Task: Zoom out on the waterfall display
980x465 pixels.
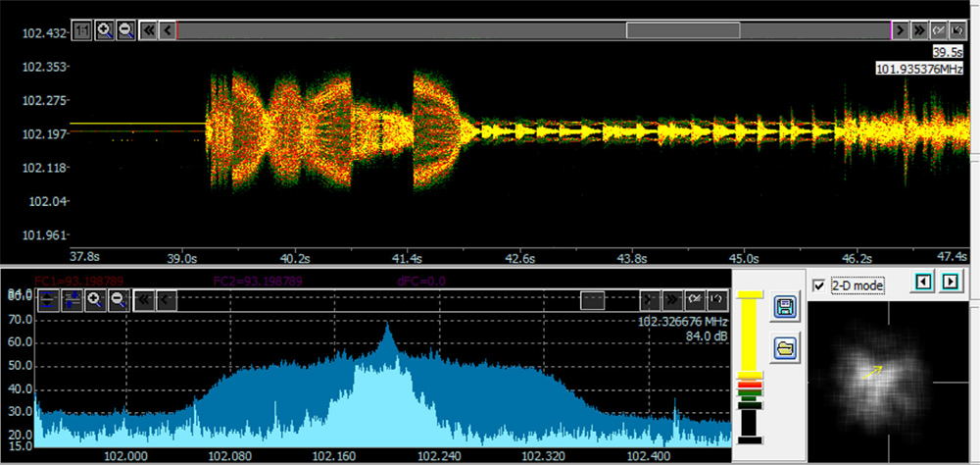Action: coord(125,30)
